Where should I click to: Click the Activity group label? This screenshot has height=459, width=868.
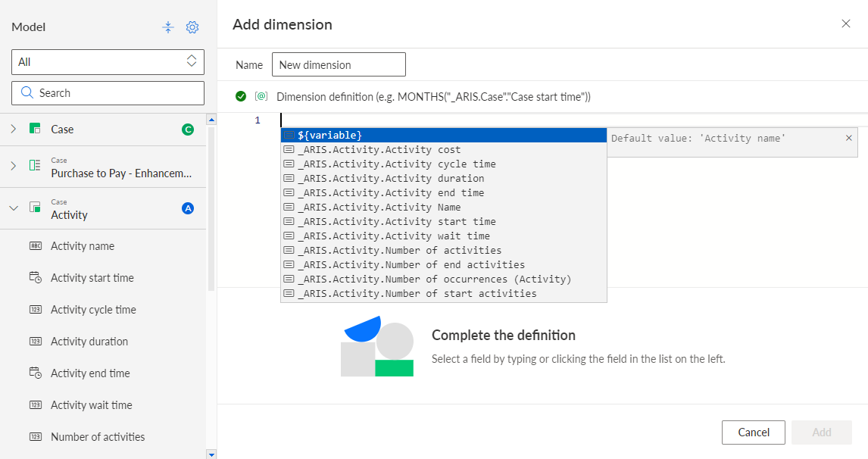point(69,215)
